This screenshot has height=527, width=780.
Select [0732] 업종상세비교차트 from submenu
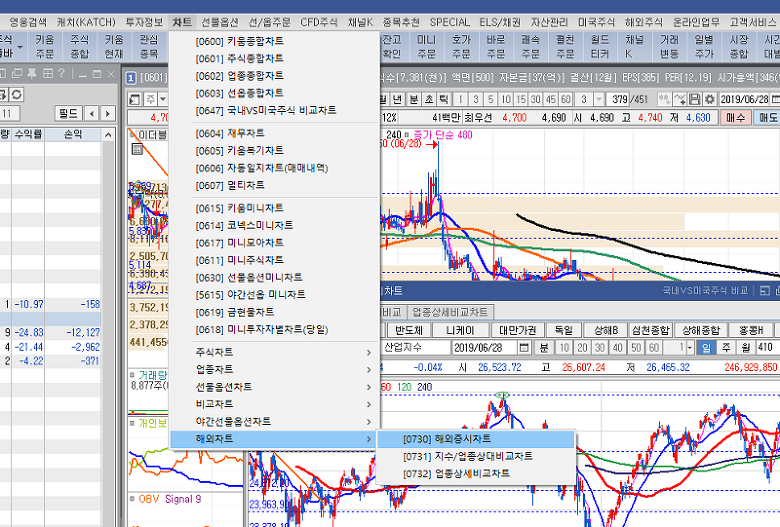coord(476,474)
